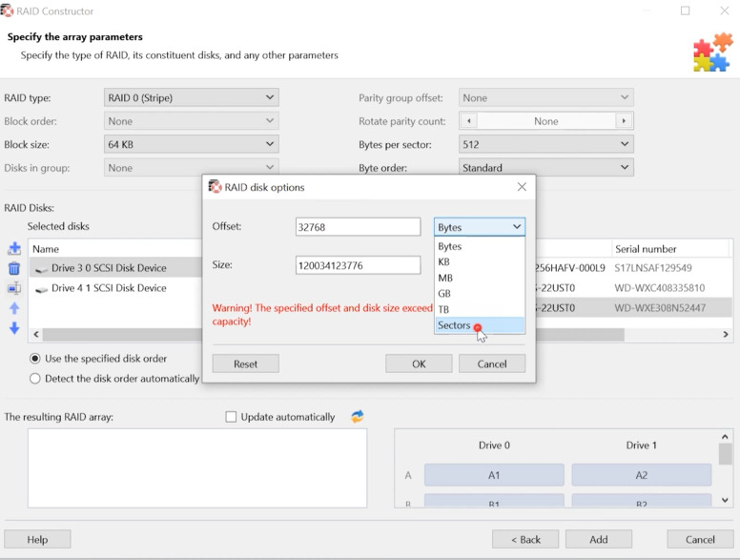Click the Name column header
The width and height of the screenshot is (740, 560).
pyautogui.click(x=115, y=249)
